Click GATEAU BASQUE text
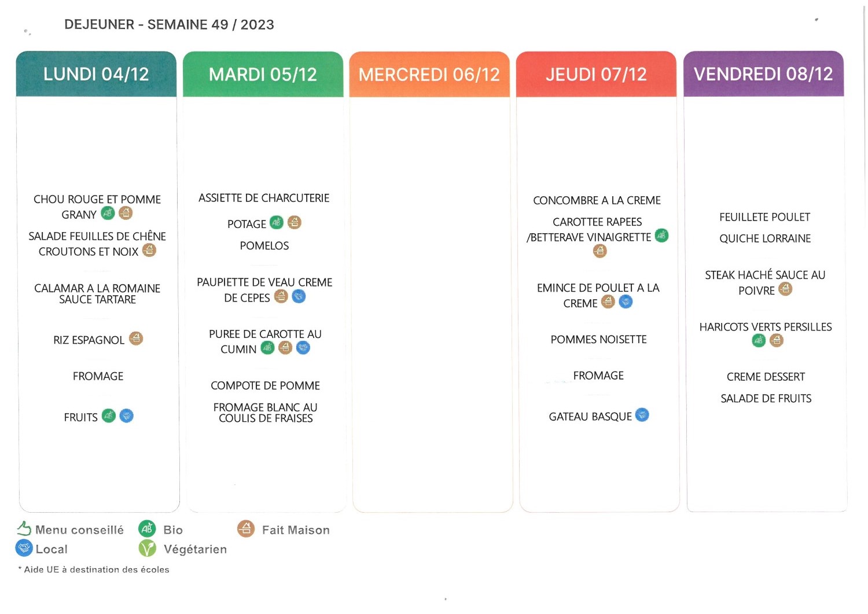Image resolution: width=868 pixels, height=614 pixels. pos(590,417)
